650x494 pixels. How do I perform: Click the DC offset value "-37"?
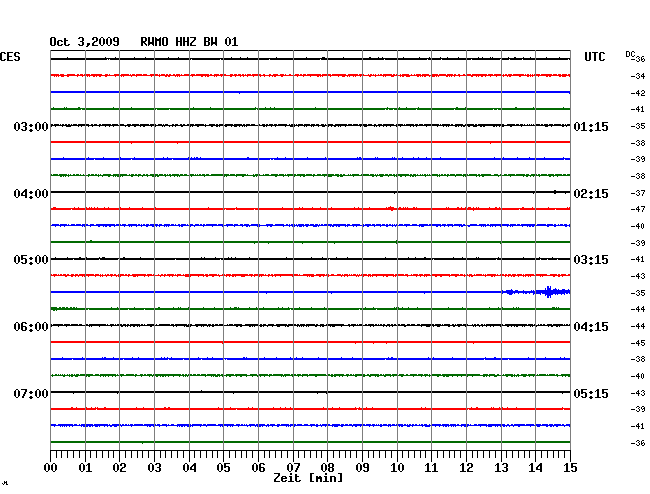638,193
